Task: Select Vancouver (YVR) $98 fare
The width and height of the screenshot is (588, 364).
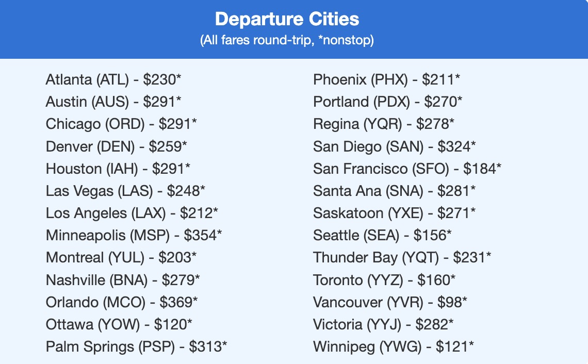Action: pyautogui.click(x=390, y=302)
